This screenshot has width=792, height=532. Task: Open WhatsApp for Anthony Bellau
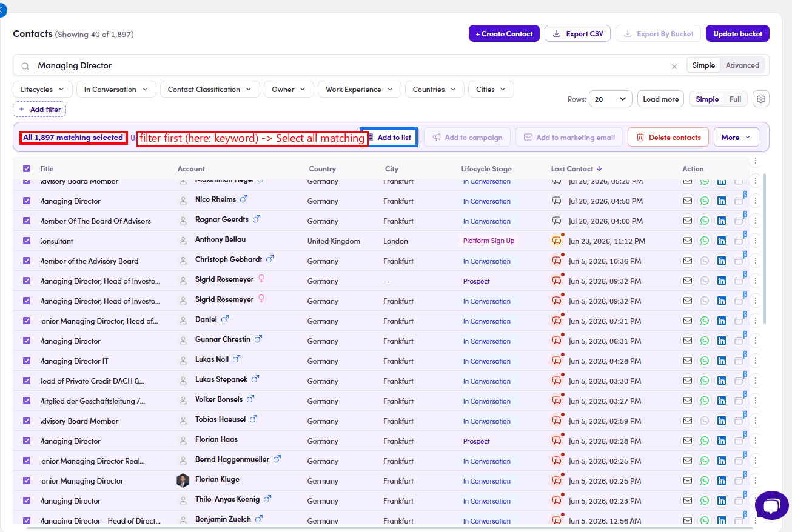point(705,241)
